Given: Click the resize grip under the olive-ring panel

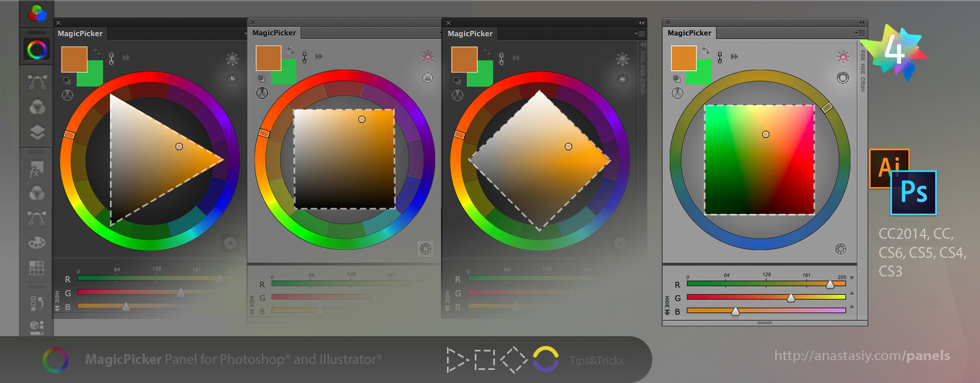Looking at the screenshot, I should point(764,323).
